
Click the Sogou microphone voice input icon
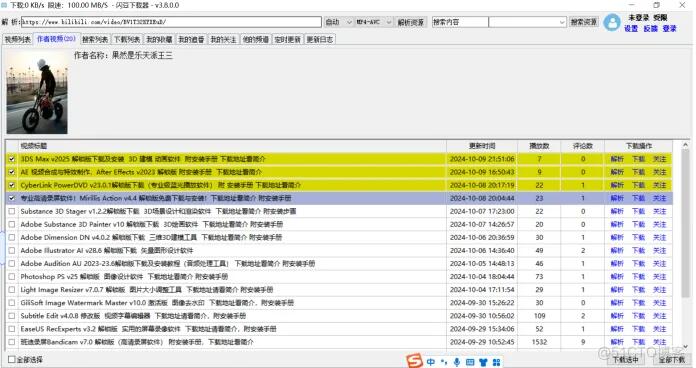pos(457,362)
